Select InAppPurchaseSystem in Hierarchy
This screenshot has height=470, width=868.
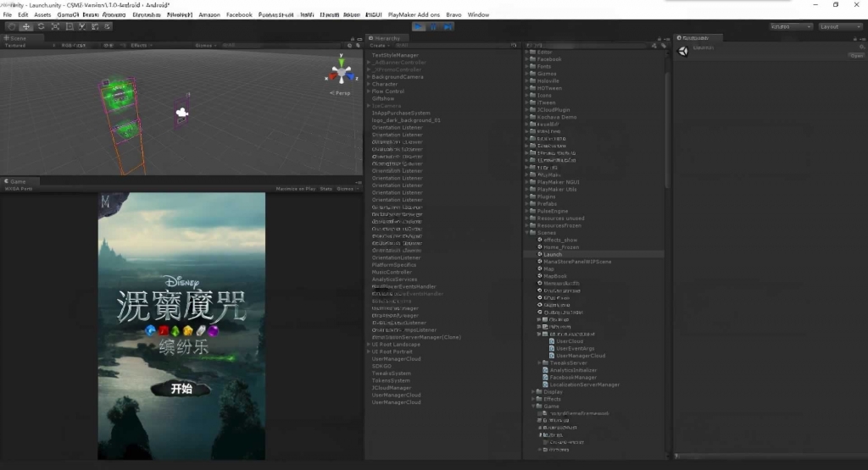pos(401,113)
